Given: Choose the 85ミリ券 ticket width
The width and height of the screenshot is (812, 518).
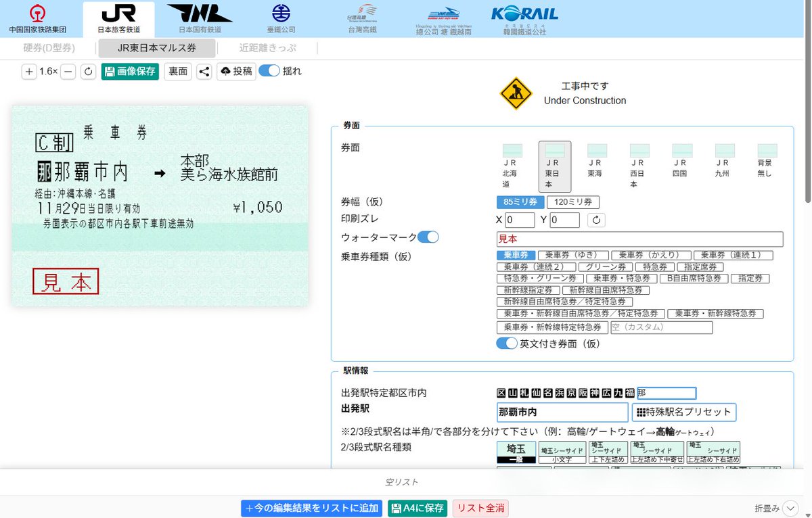Looking at the screenshot, I should click(x=520, y=202).
